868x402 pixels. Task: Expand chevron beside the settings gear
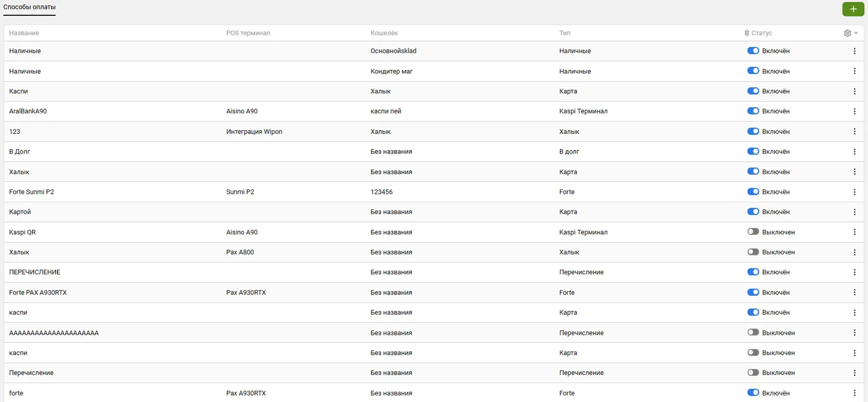click(856, 33)
